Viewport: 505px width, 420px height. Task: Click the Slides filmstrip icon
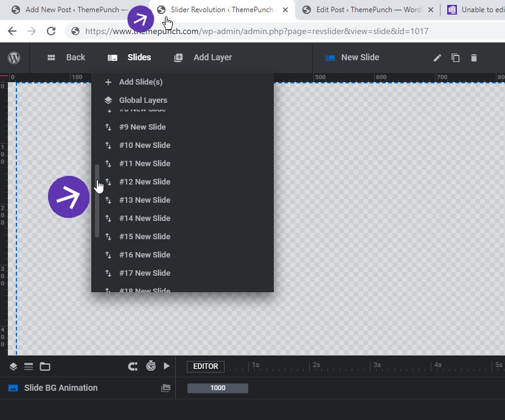click(x=113, y=58)
